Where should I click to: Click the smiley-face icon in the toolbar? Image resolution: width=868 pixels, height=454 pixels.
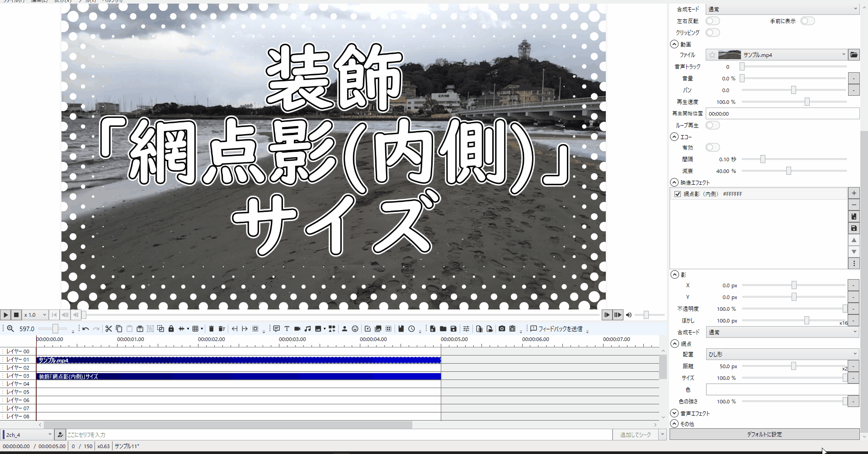pos(355,329)
